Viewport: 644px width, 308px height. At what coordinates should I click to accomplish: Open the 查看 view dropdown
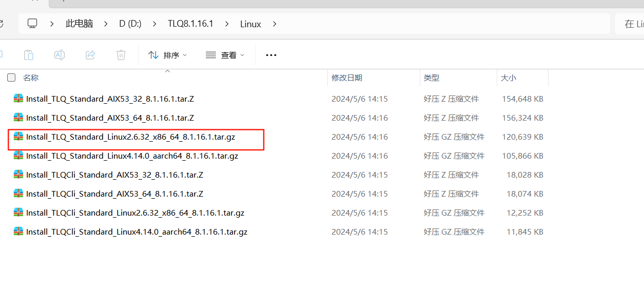click(225, 55)
